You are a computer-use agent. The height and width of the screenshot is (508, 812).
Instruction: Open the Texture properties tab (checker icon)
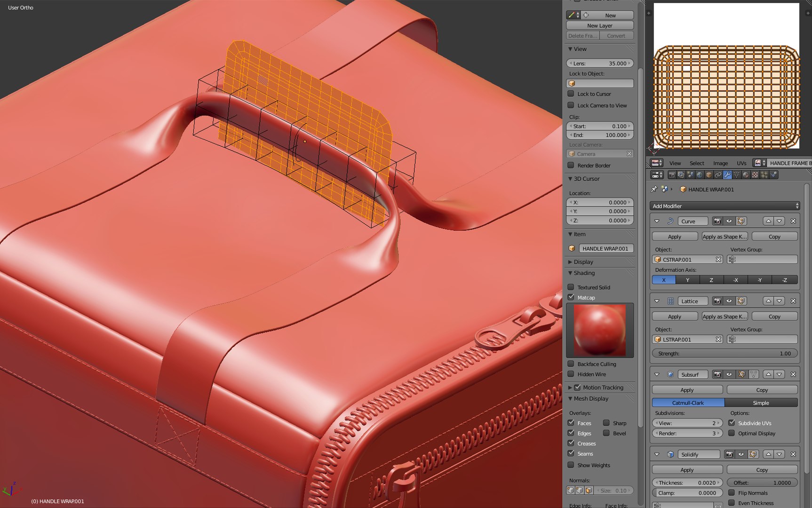pos(755,175)
